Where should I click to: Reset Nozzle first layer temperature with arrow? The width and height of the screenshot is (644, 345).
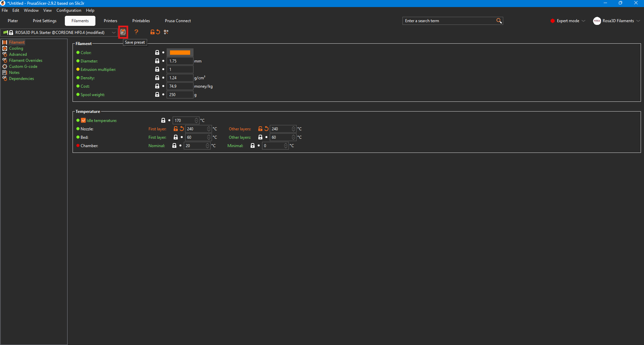pyautogui.click(x=182, y=129)
